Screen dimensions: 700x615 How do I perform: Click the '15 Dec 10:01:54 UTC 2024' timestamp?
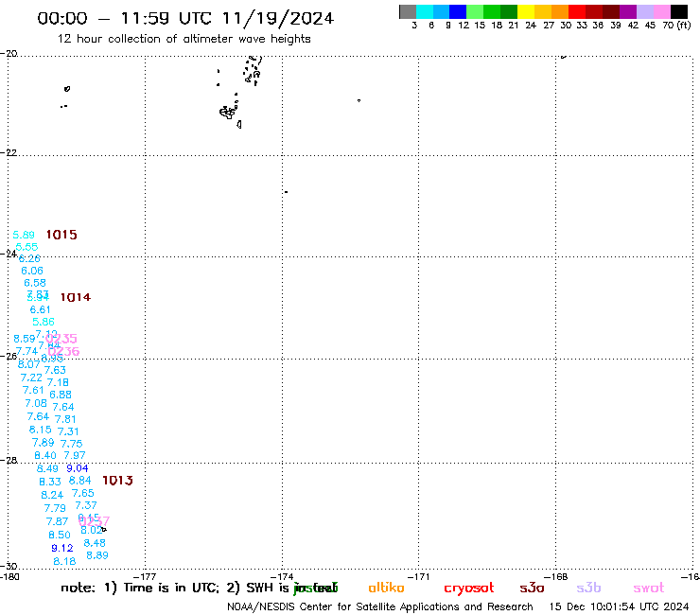click(620, 606)
